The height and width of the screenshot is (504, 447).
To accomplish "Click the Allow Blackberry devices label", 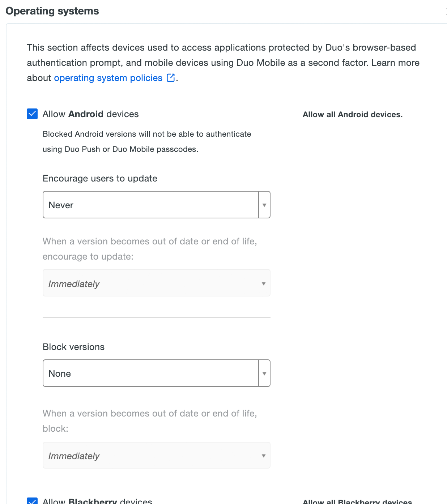I will (97, 501).
